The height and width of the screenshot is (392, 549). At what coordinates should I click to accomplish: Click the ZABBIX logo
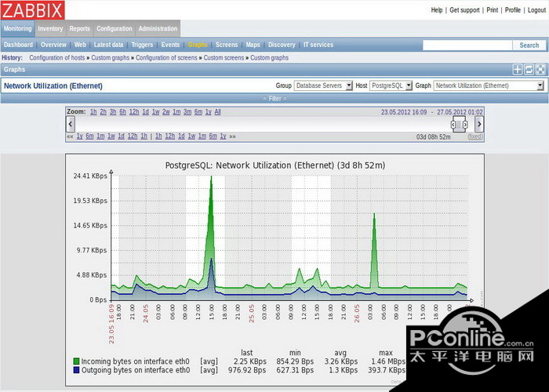click(x=32, y=10)
